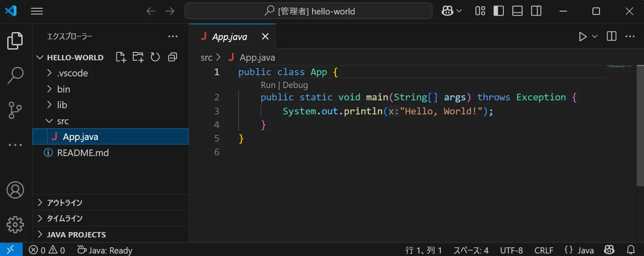The height and width of the screenshot is (256, 644).
Task: Open notifications bell icon
Action: [x=631, y=250]
